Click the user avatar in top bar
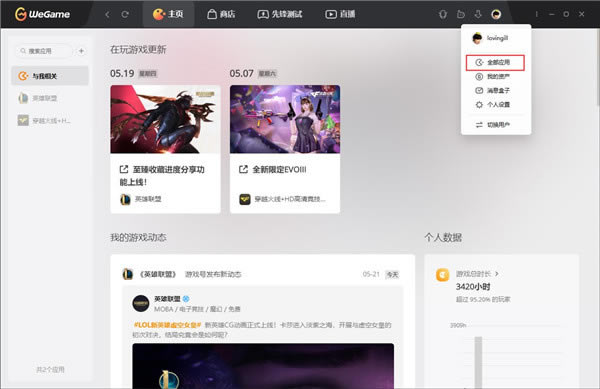This screenshot has width=600, height=389. pos(496,15)
